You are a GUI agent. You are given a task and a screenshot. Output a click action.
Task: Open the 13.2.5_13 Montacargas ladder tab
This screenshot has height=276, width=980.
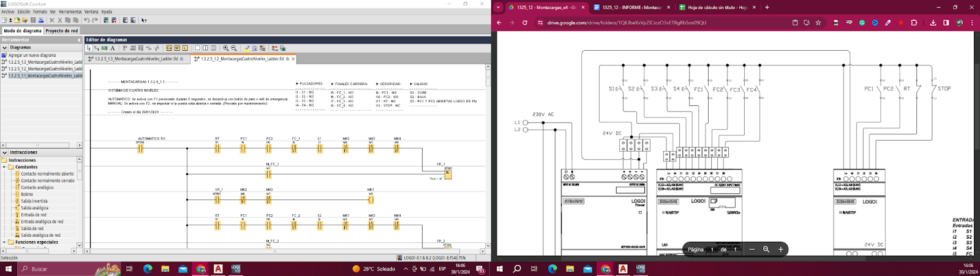point(137,59)
